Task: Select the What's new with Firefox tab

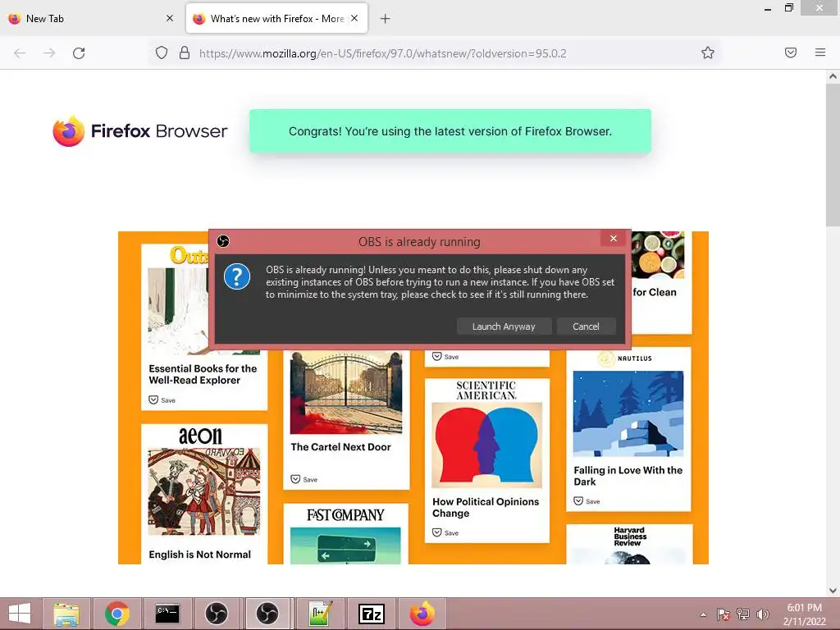Action: point(277,19)
